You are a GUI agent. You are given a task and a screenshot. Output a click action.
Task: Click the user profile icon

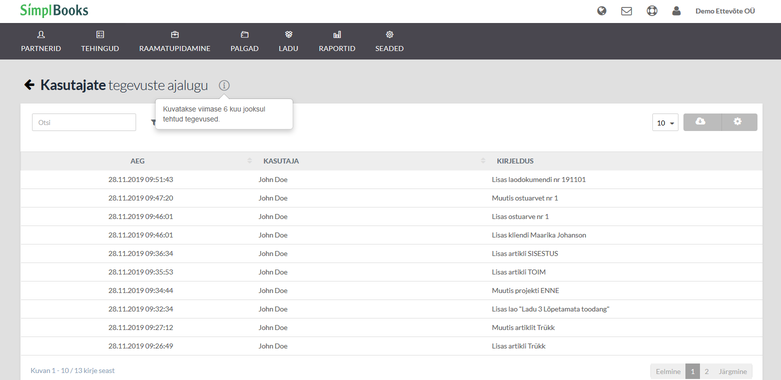[676, 10]
